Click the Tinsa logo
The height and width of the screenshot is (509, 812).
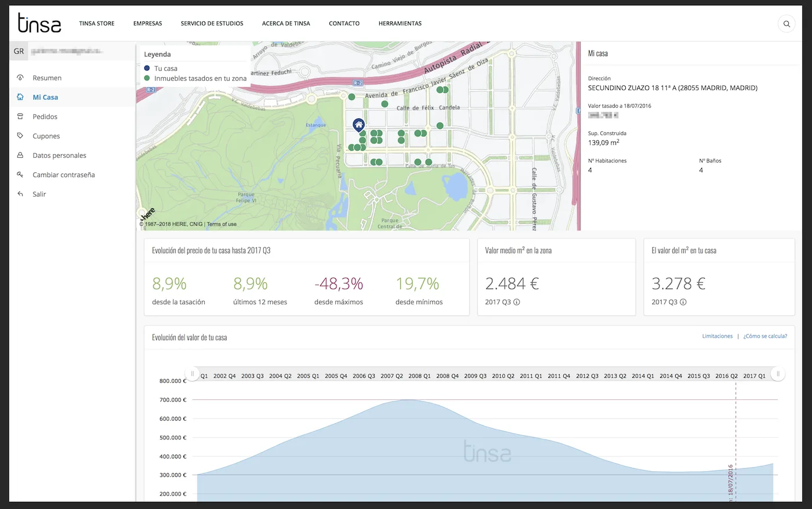pyautogui.click(x=39, y=23)
